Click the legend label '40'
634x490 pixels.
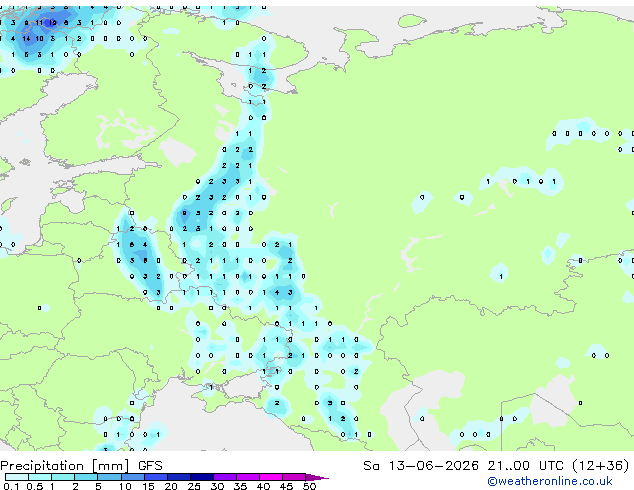[x=263, y=486]
